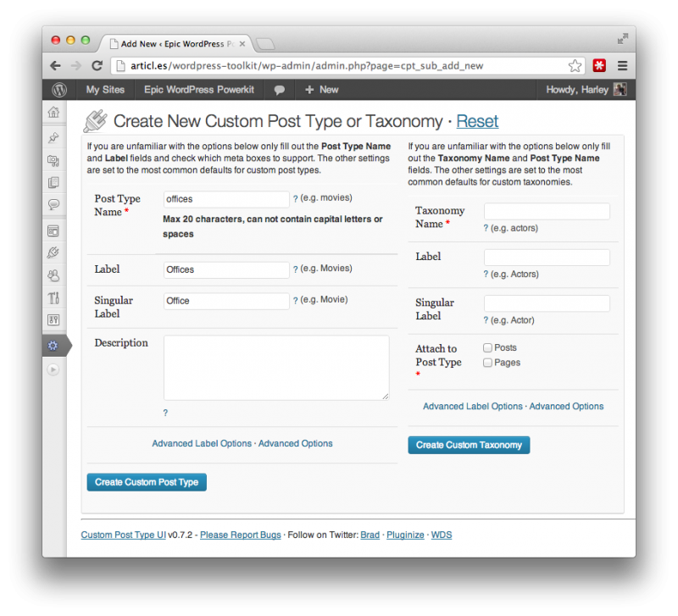Click the red browser extension icon

click(x=599, y=66)
